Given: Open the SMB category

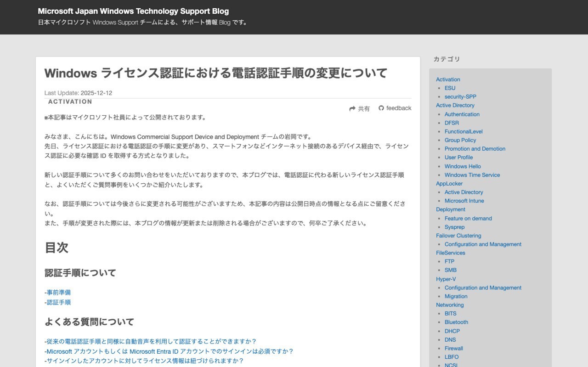Looking at the screenshot, I should pyautogui.click(x=451, y=270).
